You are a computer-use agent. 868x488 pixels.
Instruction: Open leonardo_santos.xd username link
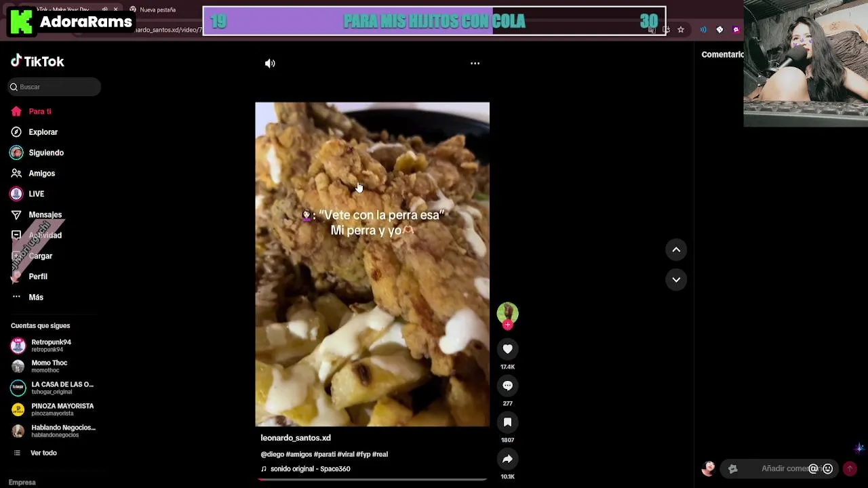(296, 438)
